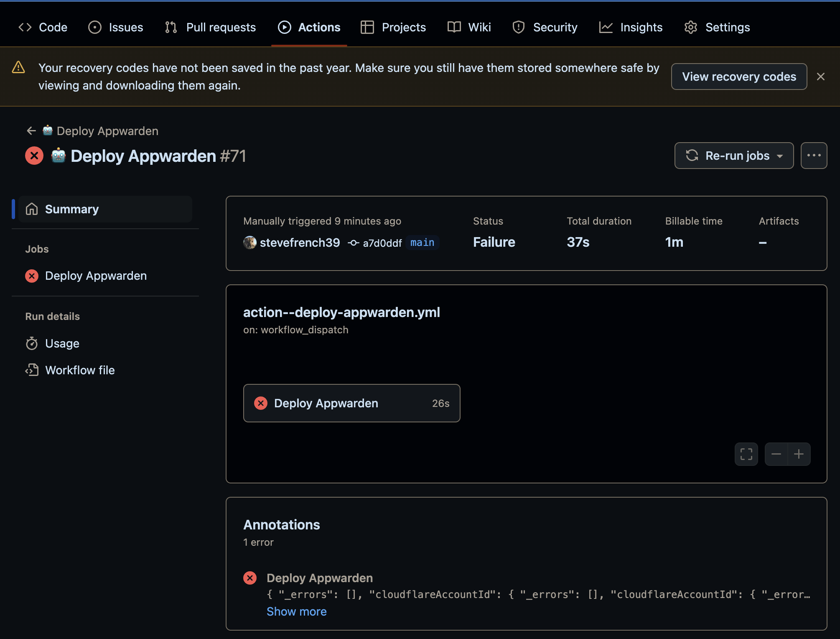Open the Settings gear icon
The width and height of the screenshot is (840, 639).
[x=691, y=27]
